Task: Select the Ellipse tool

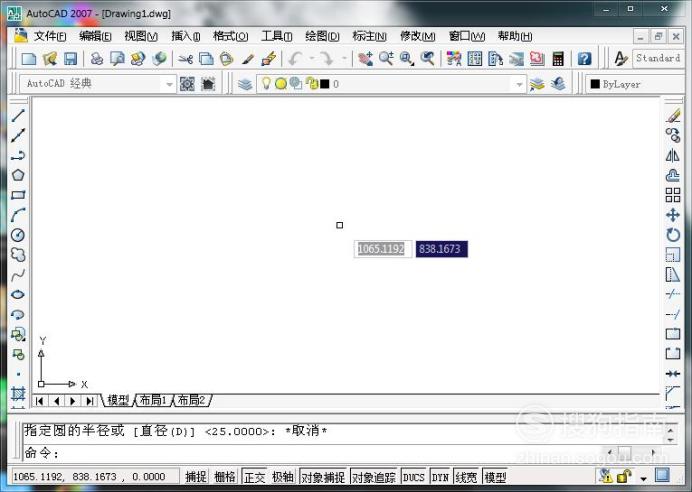Action: [x=18, y=294]
